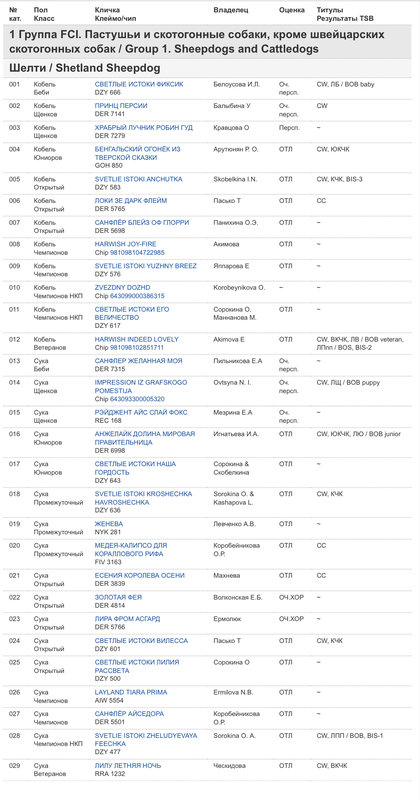Open ЛОКИ ЗЕ ДАРК ФЛЕЙМ link
The image size is (420, 800).
(131, 201)
